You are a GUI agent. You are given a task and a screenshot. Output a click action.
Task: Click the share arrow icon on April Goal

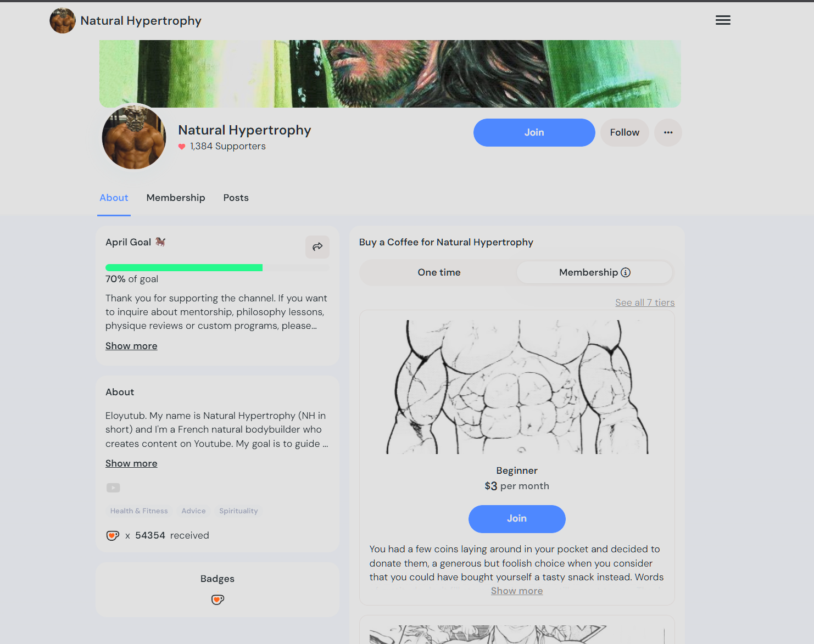[x=317, y=247]
